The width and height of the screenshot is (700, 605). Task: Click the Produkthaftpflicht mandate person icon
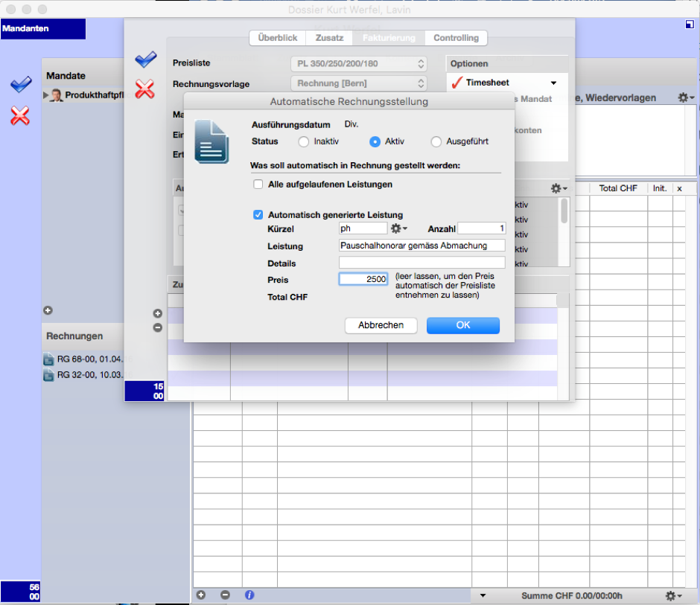tap(57, 95)
